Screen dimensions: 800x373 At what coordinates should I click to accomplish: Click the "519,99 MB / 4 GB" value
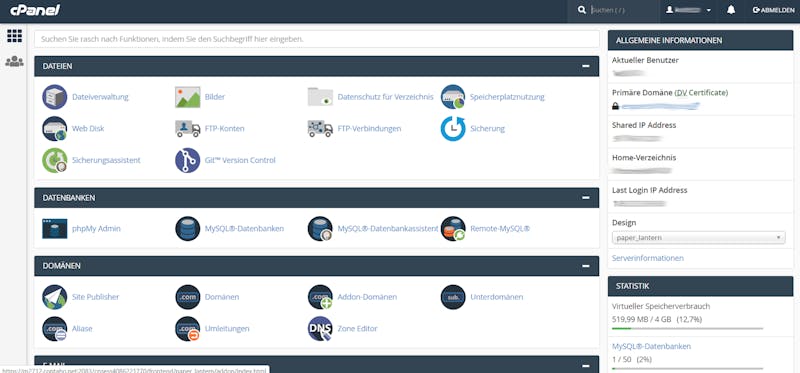coord(641,319)
